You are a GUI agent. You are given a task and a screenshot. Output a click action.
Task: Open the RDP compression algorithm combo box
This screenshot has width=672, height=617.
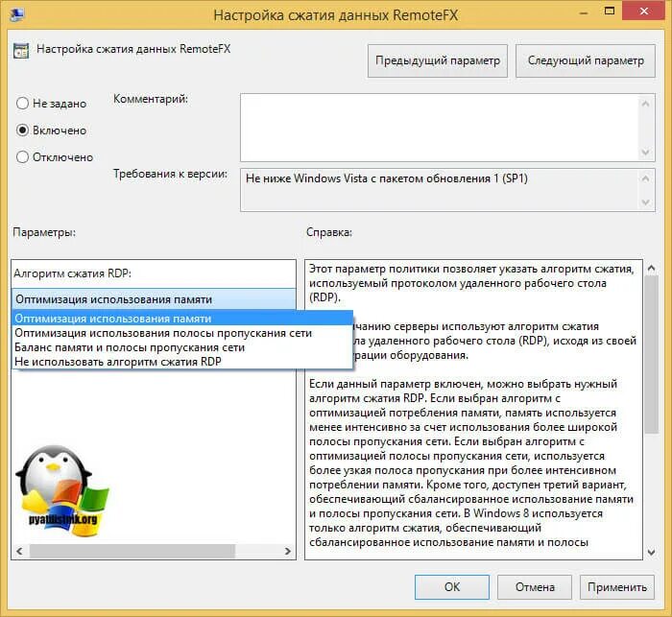154,299
